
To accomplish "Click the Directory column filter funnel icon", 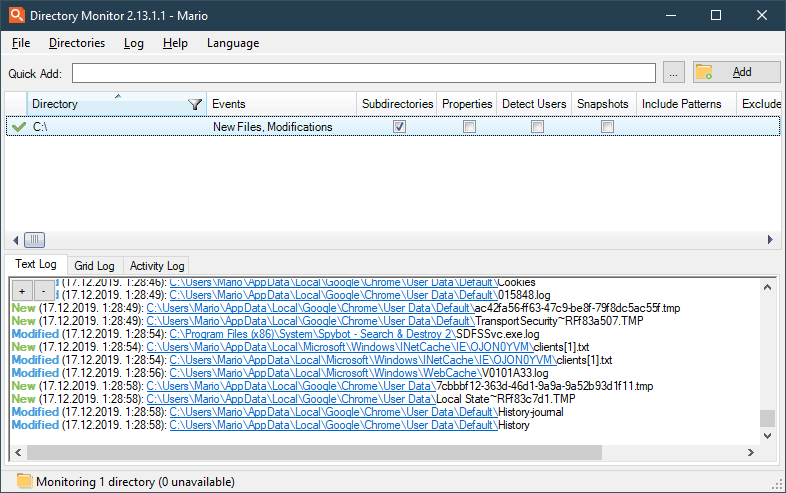I will coord(195,104).
